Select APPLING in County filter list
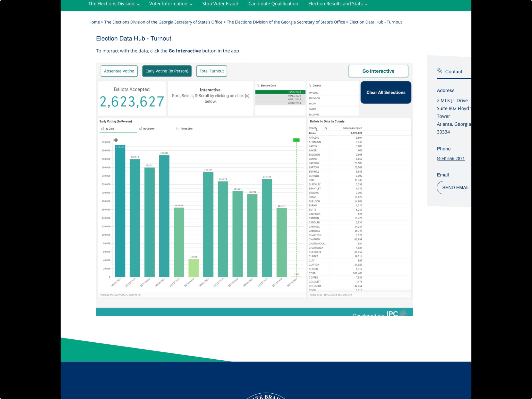Screen dimensions: 532x399 click(333, 93)
